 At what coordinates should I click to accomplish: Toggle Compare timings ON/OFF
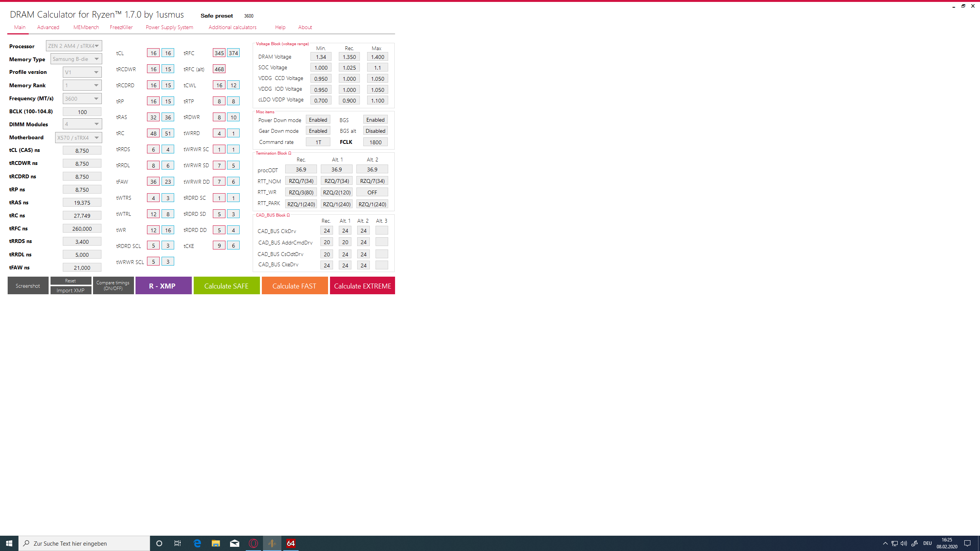coord(113,285)
